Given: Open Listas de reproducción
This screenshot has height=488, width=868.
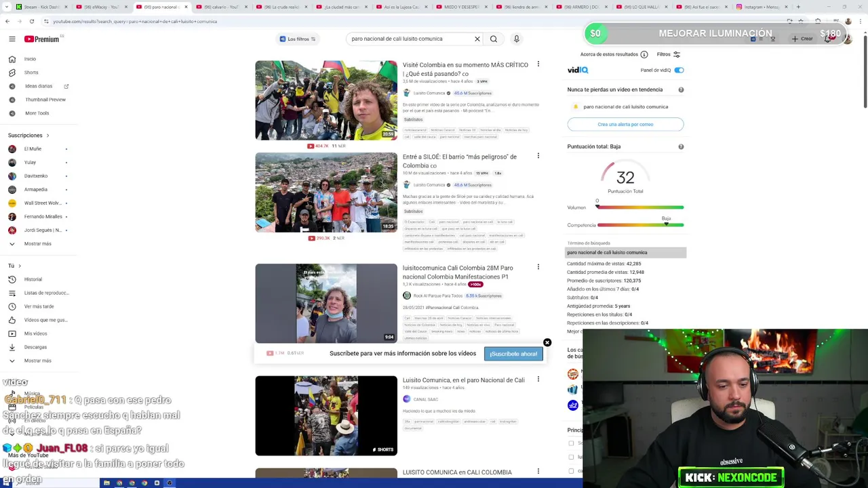Looking at the screenshot, I should click(46, 293).
